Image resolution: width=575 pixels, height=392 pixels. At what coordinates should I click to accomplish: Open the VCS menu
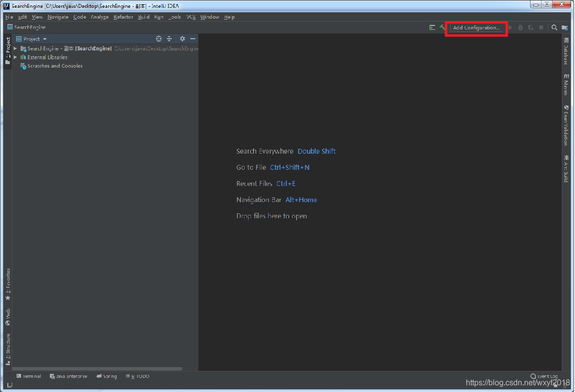(191, 17)
